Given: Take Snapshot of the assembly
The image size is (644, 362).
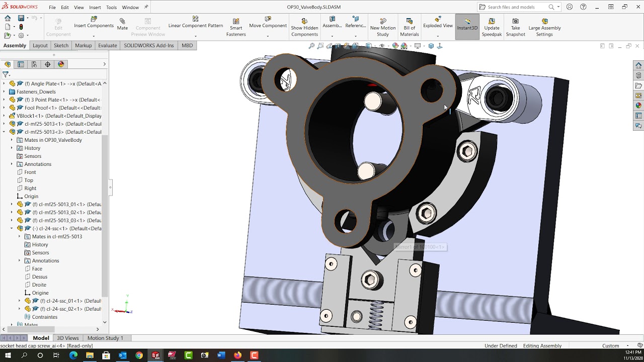Looking at the screenshot, I should pos(515,27).
